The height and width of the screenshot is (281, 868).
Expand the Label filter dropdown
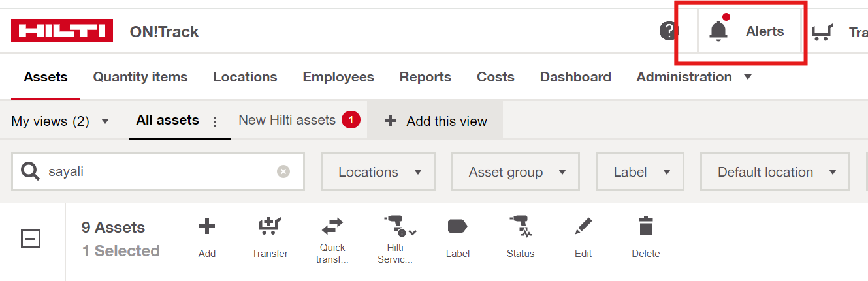coord(640,172)
